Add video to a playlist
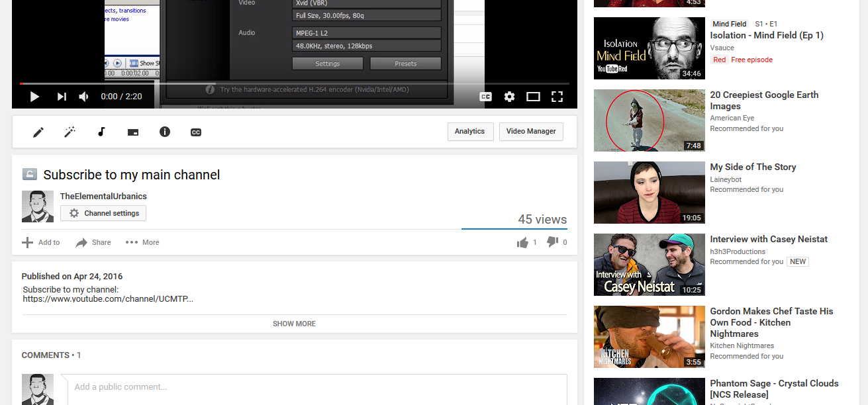Image resolution: width=868 pixels, height=405 pixels. pyautogui.click(x=41, y=242)
